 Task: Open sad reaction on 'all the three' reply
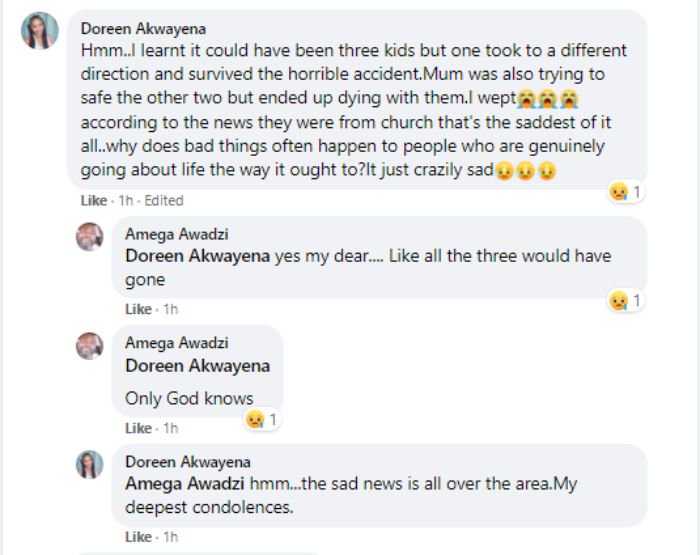pos(627,300)
